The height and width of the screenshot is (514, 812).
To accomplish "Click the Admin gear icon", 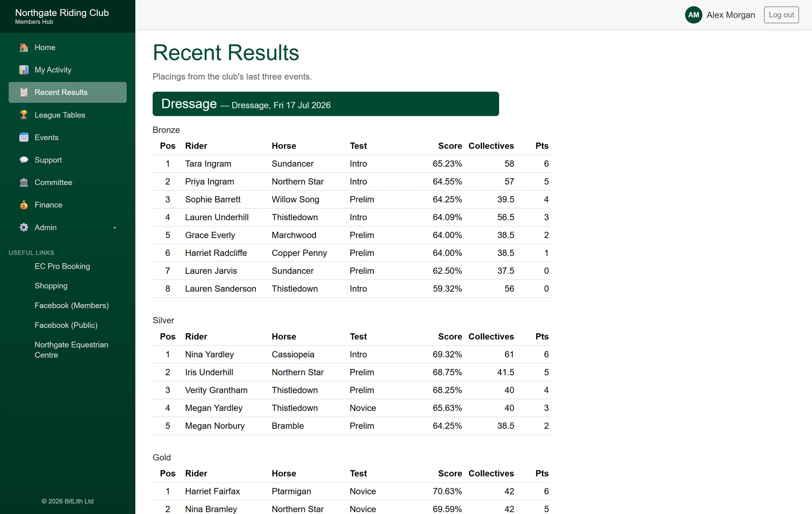I will pyautogui.click(x=24, y=228).
